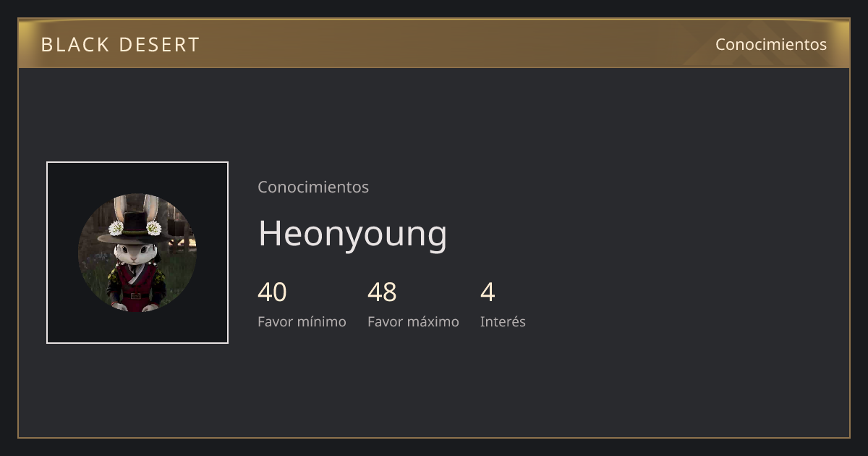868x456 pixels.
Task: Select the Favor máximo label
Action: click(413, 321)
